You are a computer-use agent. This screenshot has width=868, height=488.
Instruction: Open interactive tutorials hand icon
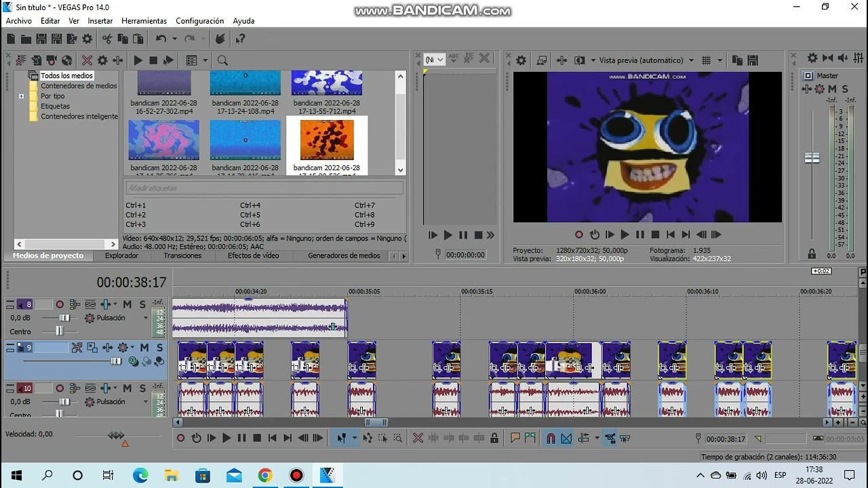(x=220, y=39)
